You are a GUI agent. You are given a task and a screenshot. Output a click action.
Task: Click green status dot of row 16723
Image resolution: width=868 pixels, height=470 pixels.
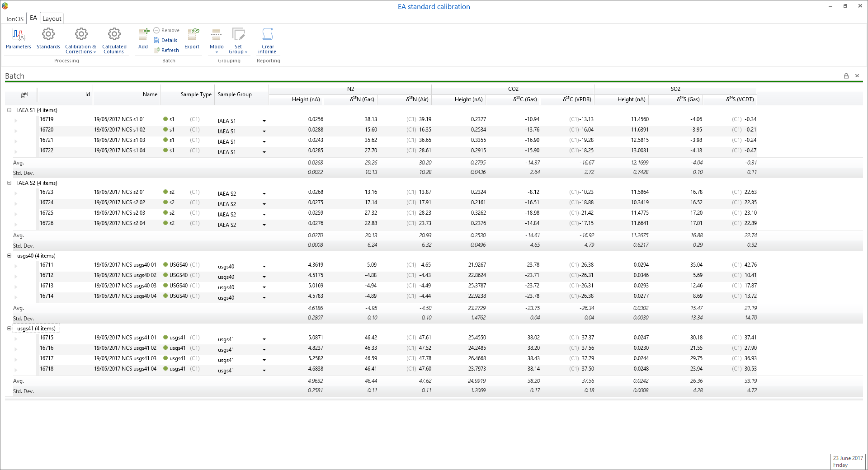165,192
